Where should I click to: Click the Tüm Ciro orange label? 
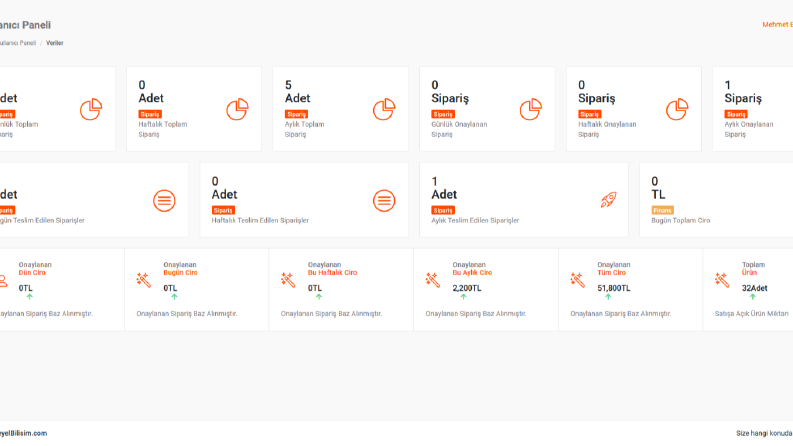(x=611, y=273)
